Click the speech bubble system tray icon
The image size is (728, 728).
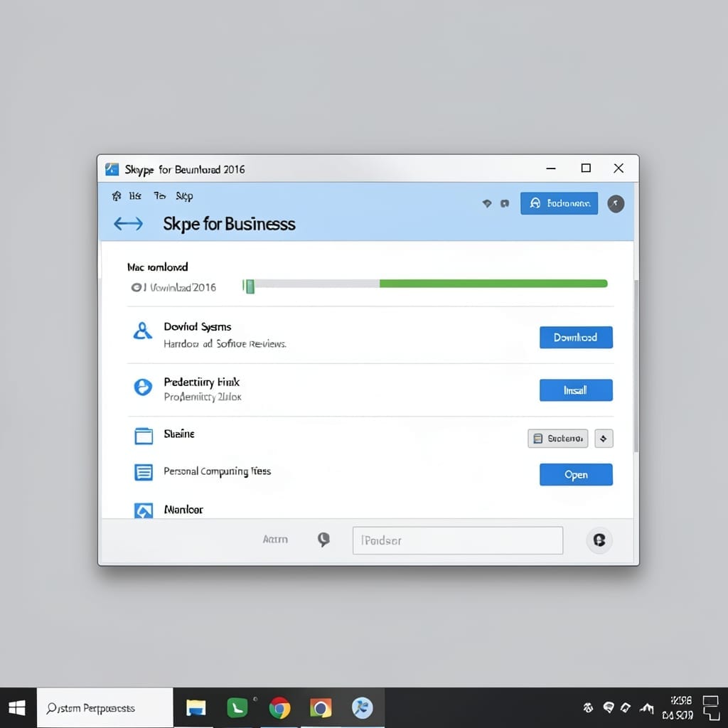coord(609,707)
